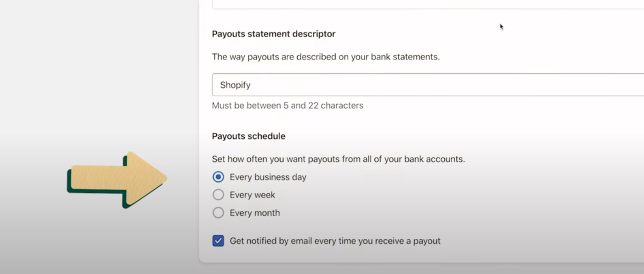Click the Payouts statement descriptor heading
Image resolution: width=644 pixels, height=274 pixels.
(273, 34)
